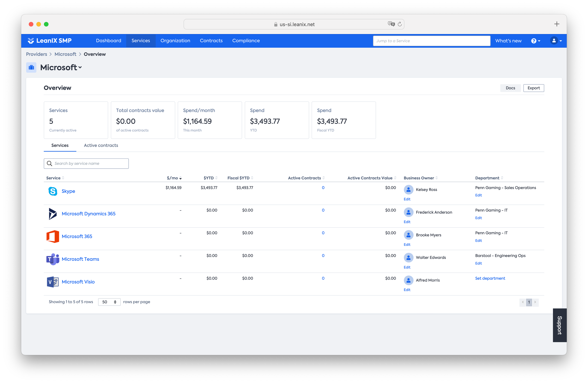
Task: Open the Skype service link
Action: [68, 191]
